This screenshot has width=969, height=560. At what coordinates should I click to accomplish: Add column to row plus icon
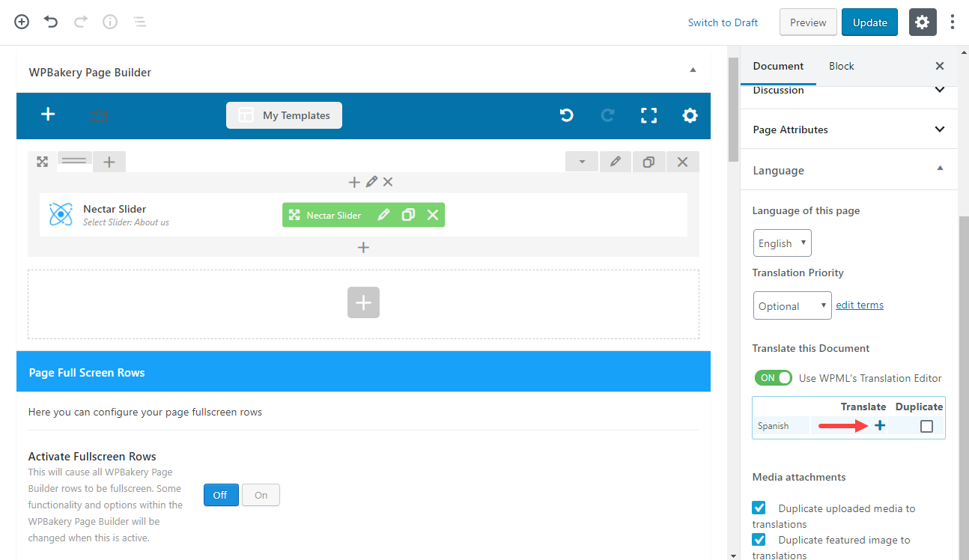(x=109, y=162)
